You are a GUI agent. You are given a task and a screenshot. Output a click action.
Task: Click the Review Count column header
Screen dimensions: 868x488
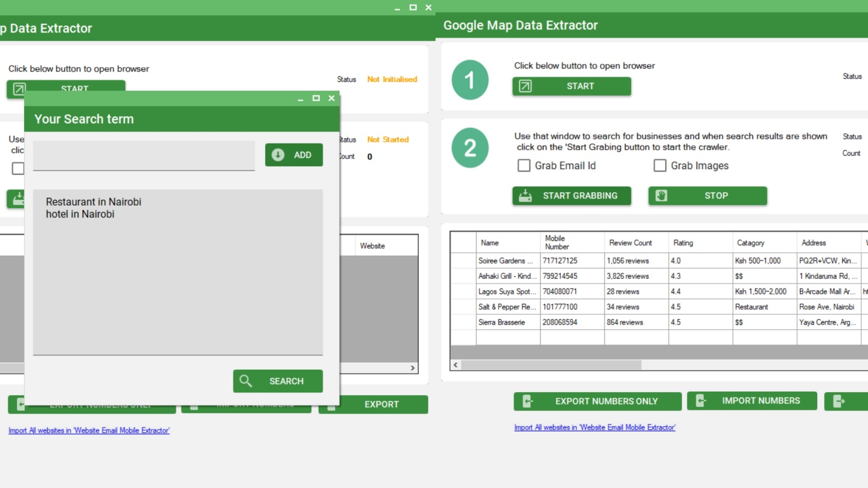coord(637,243)
